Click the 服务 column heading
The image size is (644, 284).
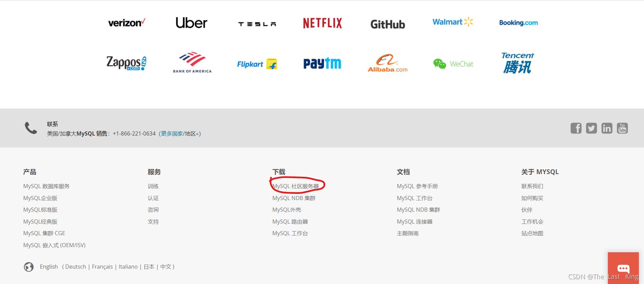(154, 172)
